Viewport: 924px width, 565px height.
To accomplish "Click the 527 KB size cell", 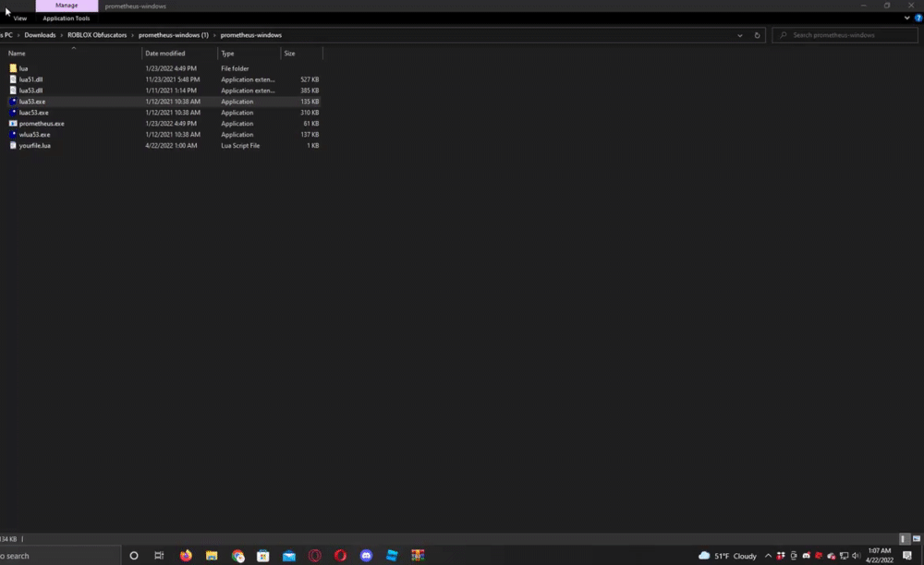I will click(310, 79).
